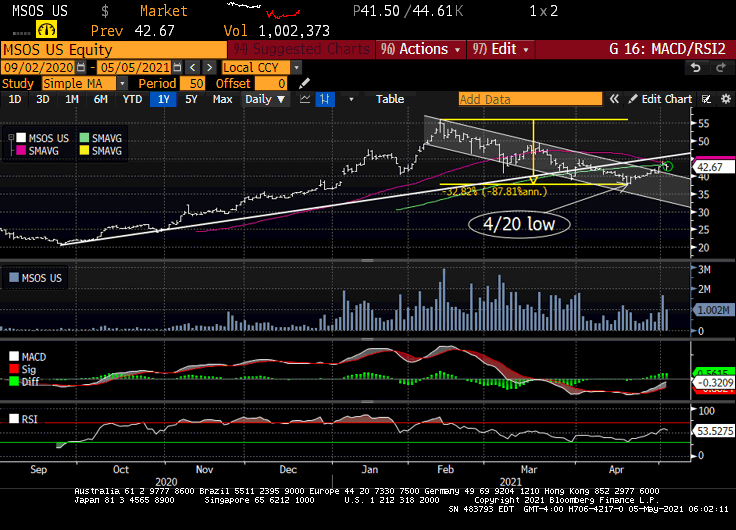Viewport: 736px width, 530px height.
Task: Open the Table view
Action: pos(390,99)
